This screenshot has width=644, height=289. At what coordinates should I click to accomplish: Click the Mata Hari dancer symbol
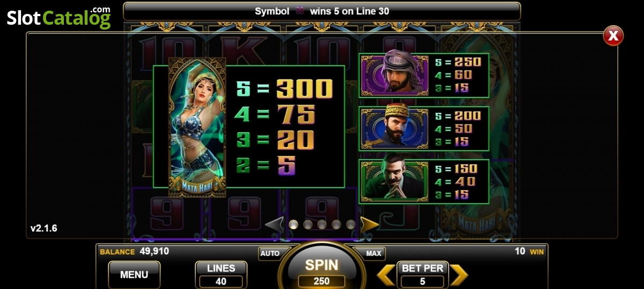(197, 127)
